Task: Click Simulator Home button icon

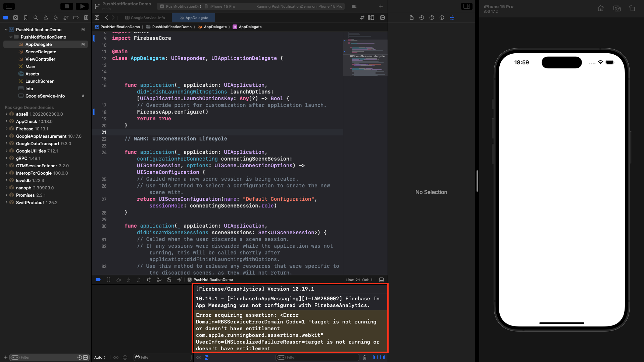Action: point(601,8)
